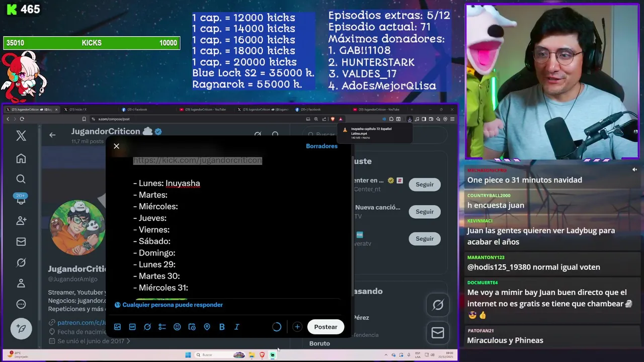The image size is (644, 362).
Task: Schedule the post with calendar icon
Action: point(192,327)
